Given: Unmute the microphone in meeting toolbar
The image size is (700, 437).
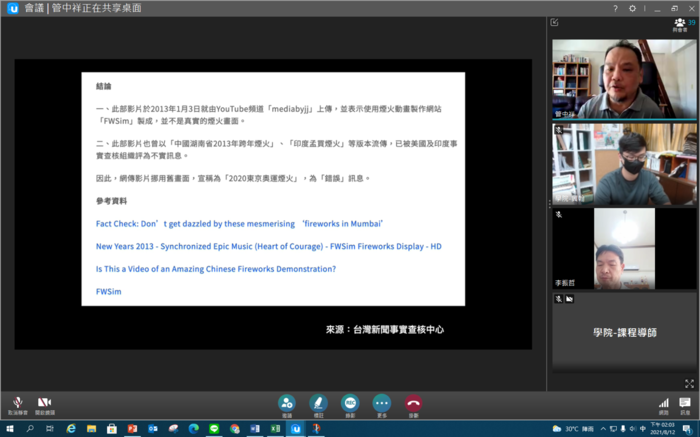Looking at the screenshot, I should 17,406.
